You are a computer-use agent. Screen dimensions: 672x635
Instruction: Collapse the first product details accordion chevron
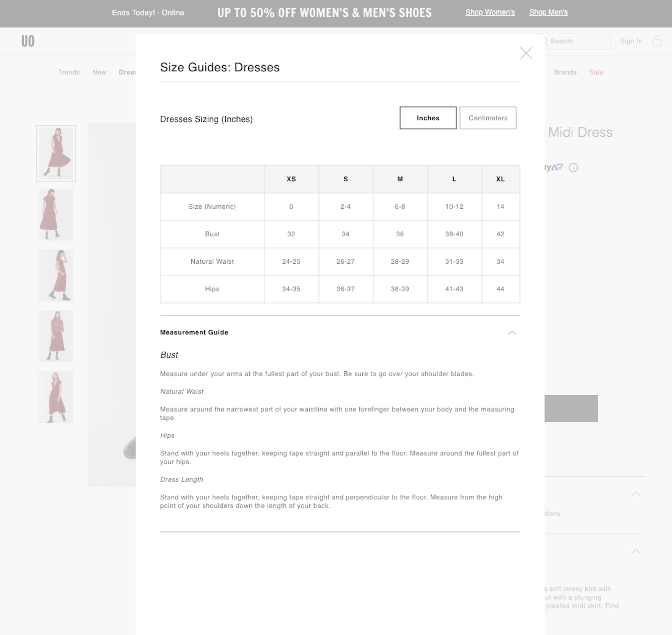pyautogui.click(x=636, y=494)
